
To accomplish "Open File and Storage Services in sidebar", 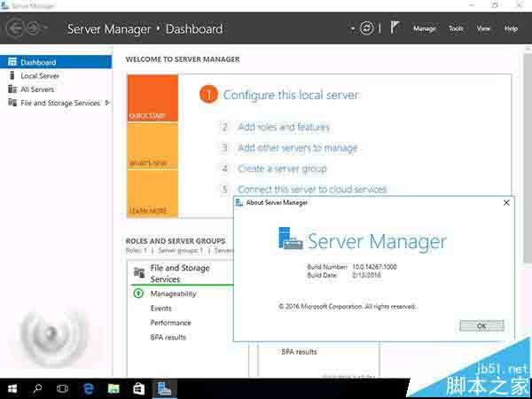I will coord(60,103).
